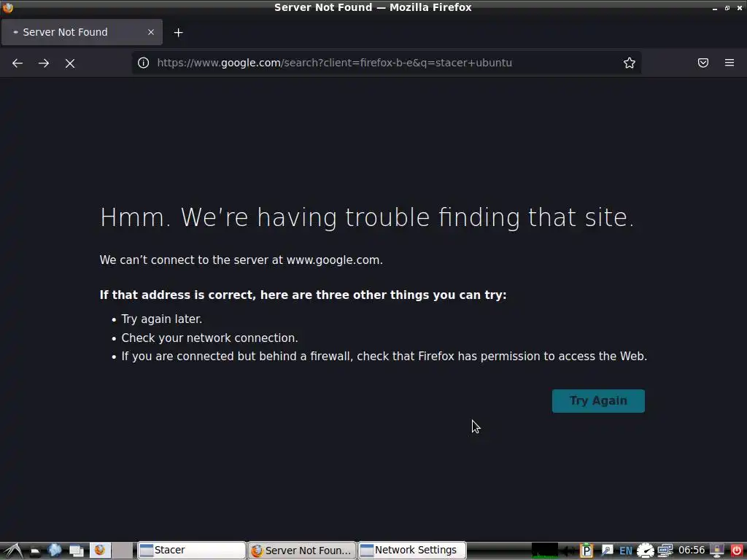Bookmark this page with the star
The height and width of the screenshot is (560, 747).
tap(630, 63)
